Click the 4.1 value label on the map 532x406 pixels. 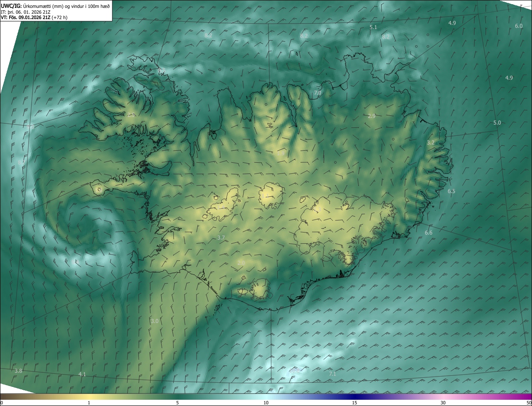(x=82, y=374)
